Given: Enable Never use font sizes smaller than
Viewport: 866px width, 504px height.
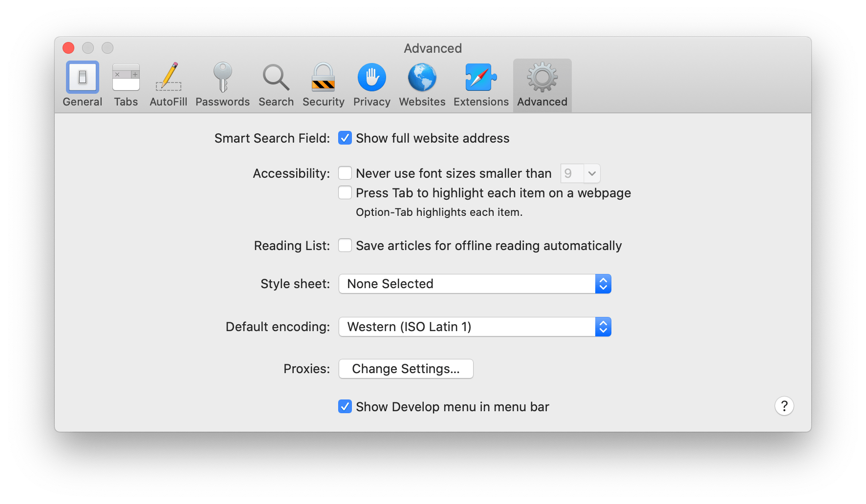Looking at the screenshot, I should point(345,173).
